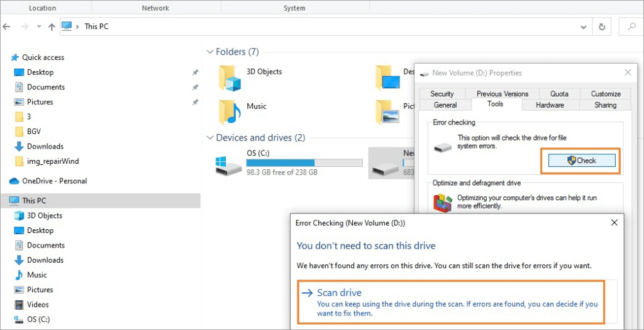Select Downloads under Quick access
The image size is (644, 330).
[45, 146]
